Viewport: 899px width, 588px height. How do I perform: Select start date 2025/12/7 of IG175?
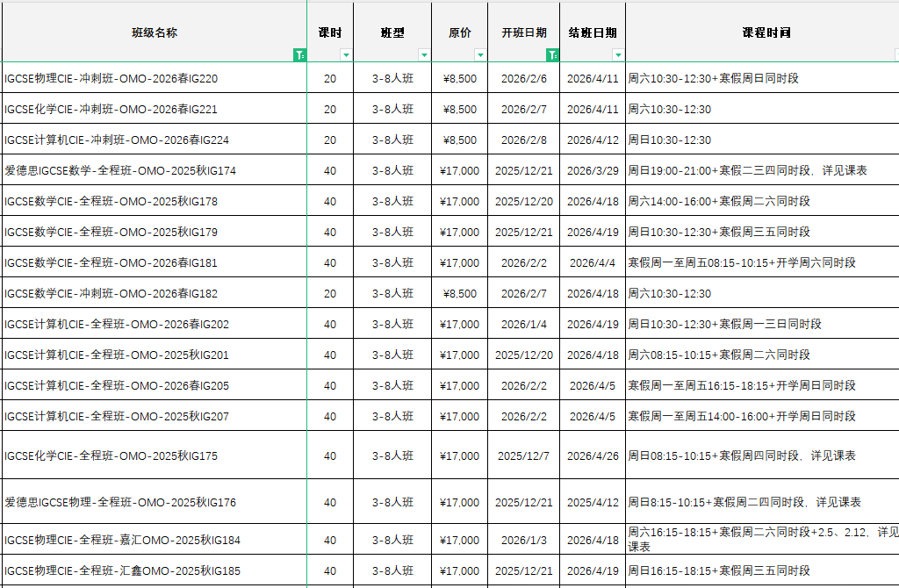click(x=523, y=456)
